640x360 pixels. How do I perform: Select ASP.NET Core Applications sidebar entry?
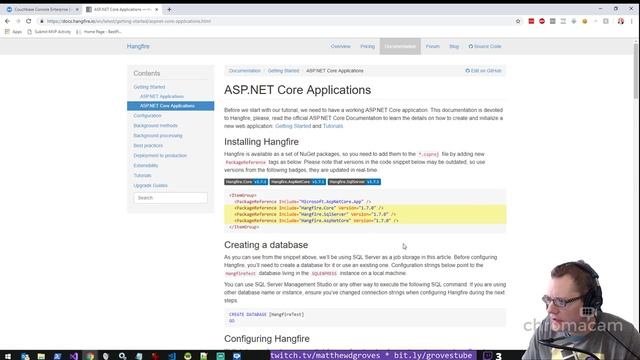171,106
